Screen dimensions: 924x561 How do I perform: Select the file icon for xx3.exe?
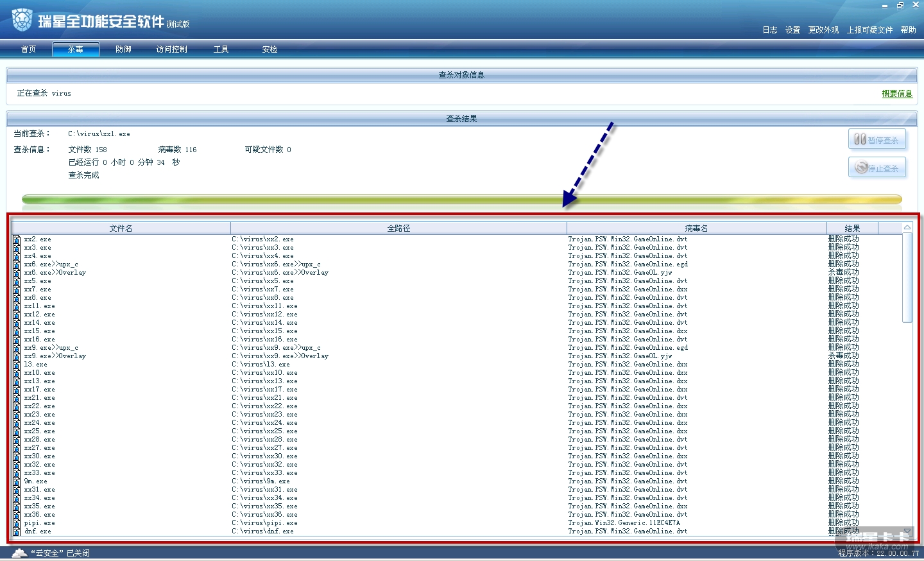coord(17,248)
